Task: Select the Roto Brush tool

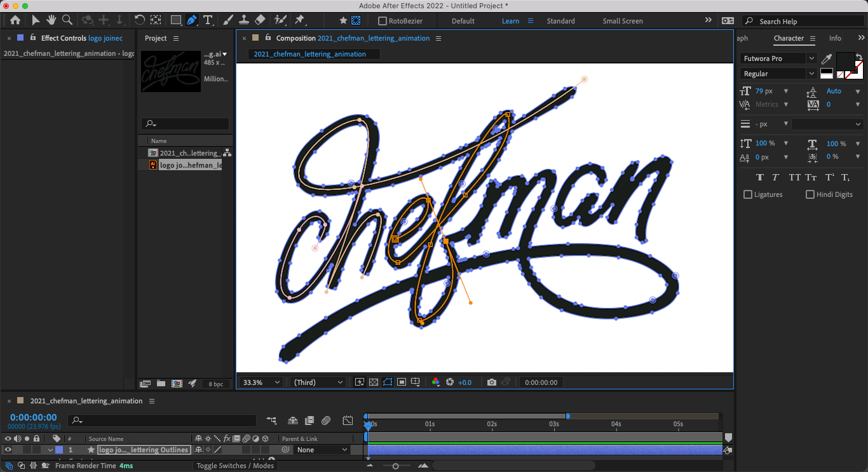Action: pos(280,20)
